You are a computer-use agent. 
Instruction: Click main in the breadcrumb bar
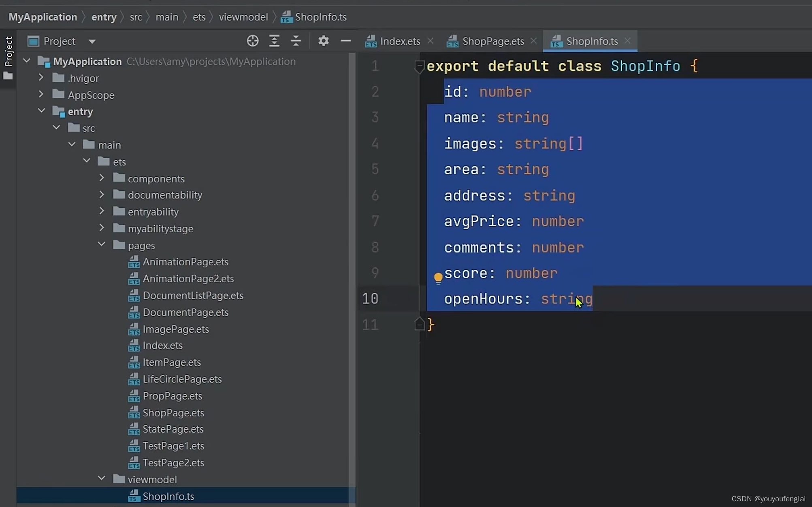coord(167,17)
